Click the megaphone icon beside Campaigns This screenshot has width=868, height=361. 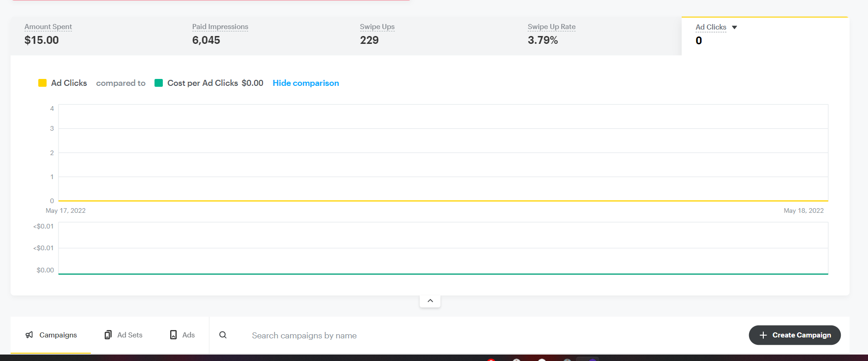pyautogui.click(x=30, y=335)
